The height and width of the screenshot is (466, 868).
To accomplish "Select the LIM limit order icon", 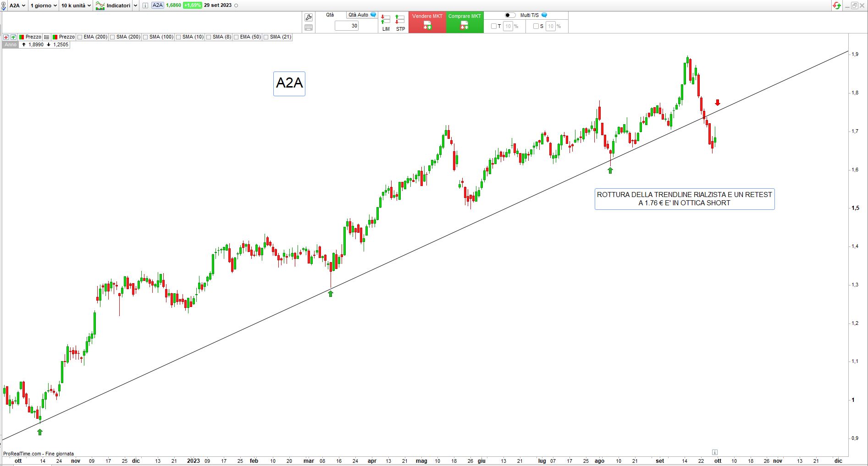I will click(386, 22).
